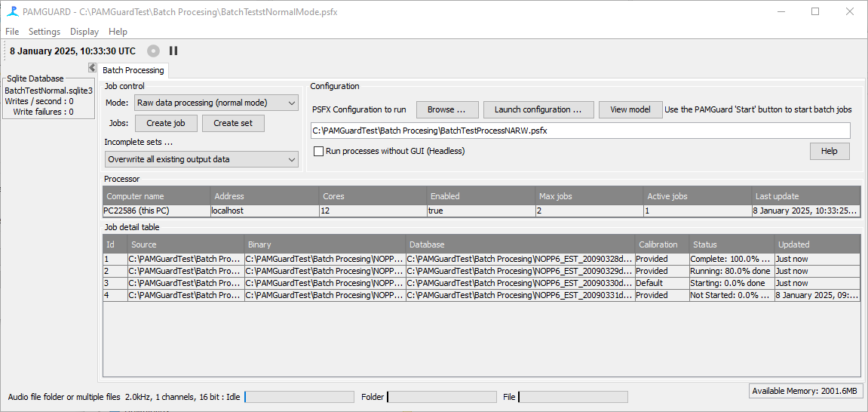Collapse the side panel with the arrow icon

(93, 68)
